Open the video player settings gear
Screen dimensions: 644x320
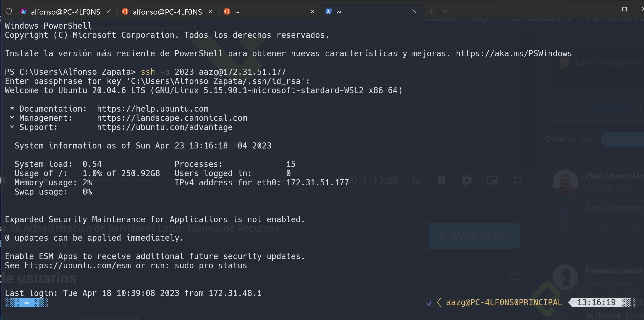tap(467, 181)
